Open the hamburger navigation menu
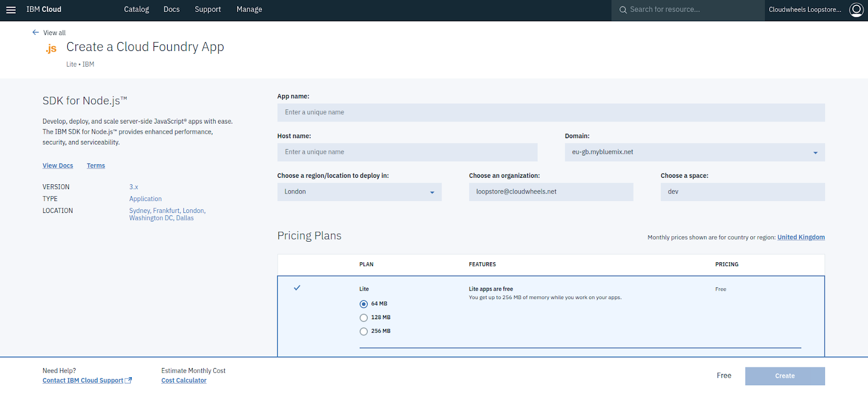 (11, 10)
